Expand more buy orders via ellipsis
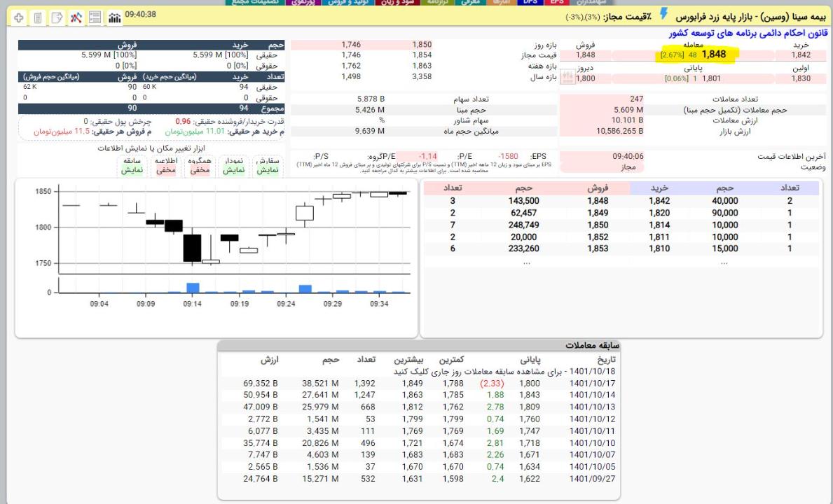This screenshot has width=833, height=504. click(x=724, y=262)
